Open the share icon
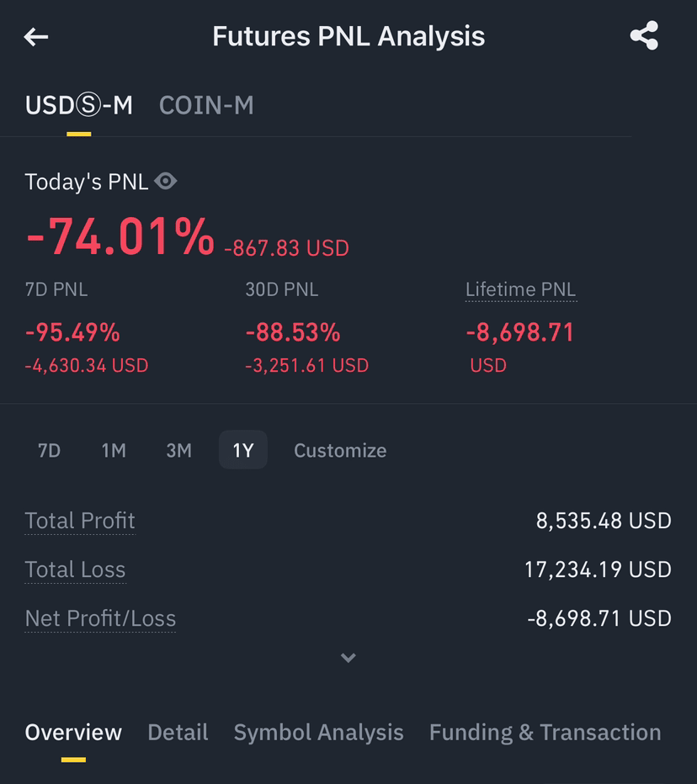 [644, 35]
